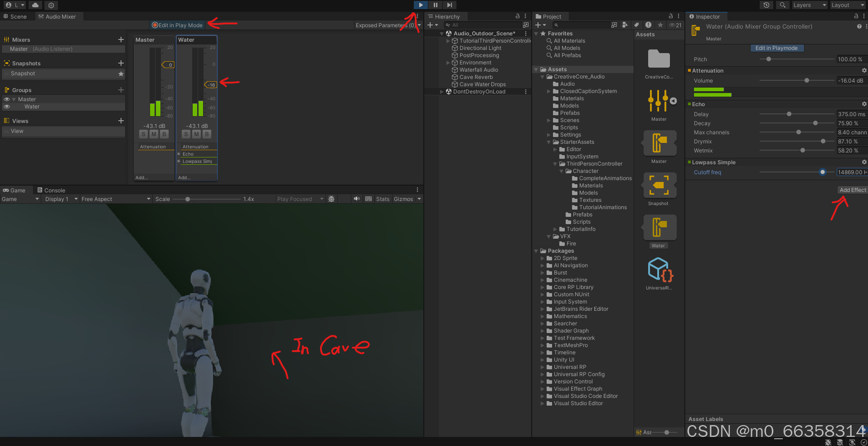
Task: Click the global search magnifier icon
Action: tap(782, 5)
